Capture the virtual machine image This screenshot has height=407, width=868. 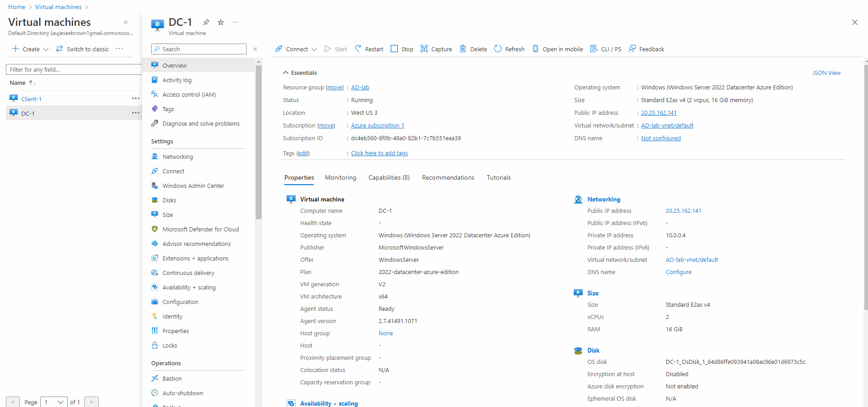coord(436,49)
